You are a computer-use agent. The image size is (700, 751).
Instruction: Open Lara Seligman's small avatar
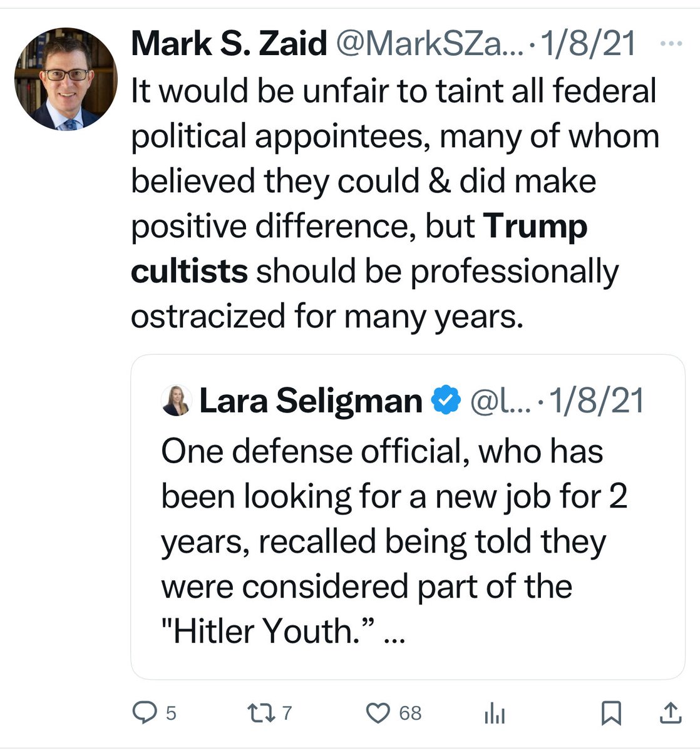(x=176, y=401)
